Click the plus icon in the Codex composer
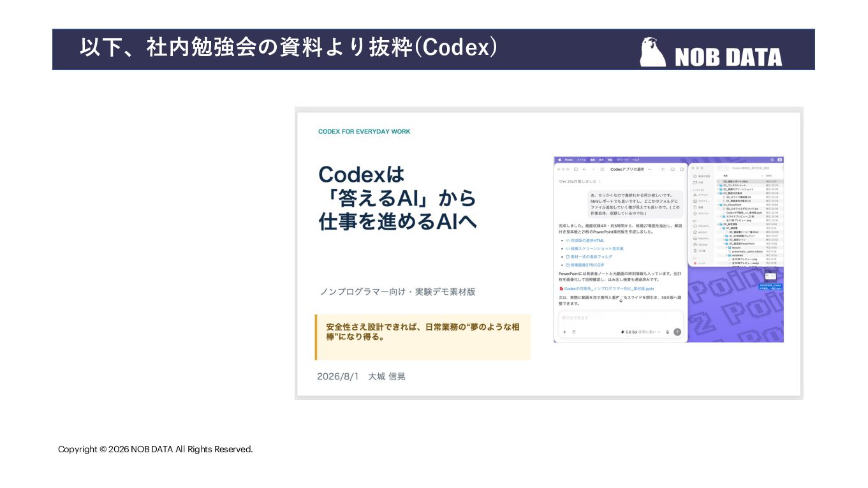The image size is (868, 488). pyautogui.click(x=564, y=332)
